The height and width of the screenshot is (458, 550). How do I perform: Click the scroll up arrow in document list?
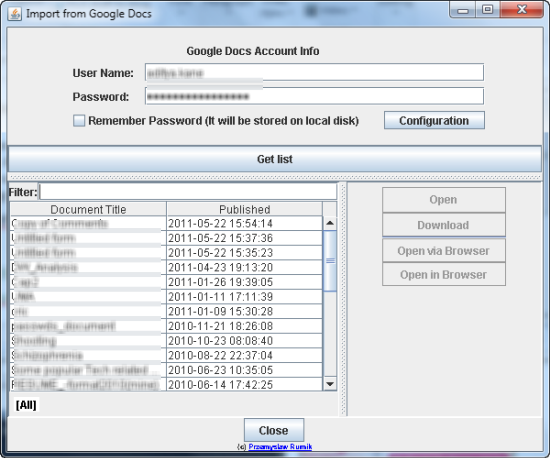click(330, 223)
